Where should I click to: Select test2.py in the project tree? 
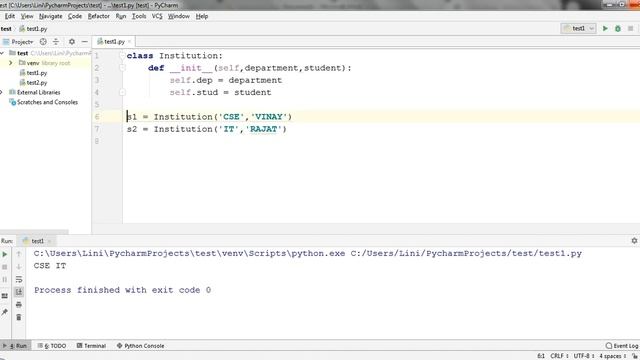pyautogui.click(x=37, y=82)
